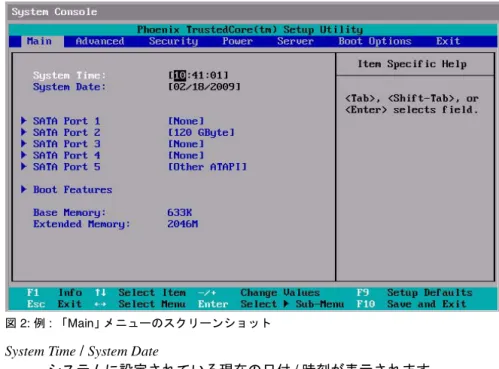Viewport: 499px width, 369px height.
Task: Select the SATA Port 5 entry
Action: click(x=66, y=167)
